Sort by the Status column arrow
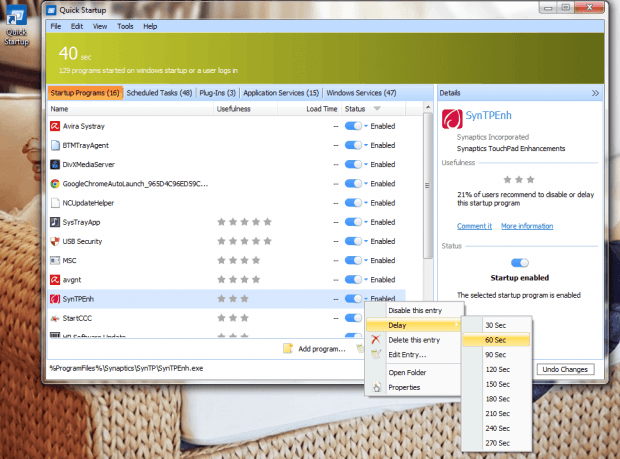The height and width of the screenshot is (459, 620). click(x=377, y=109)
